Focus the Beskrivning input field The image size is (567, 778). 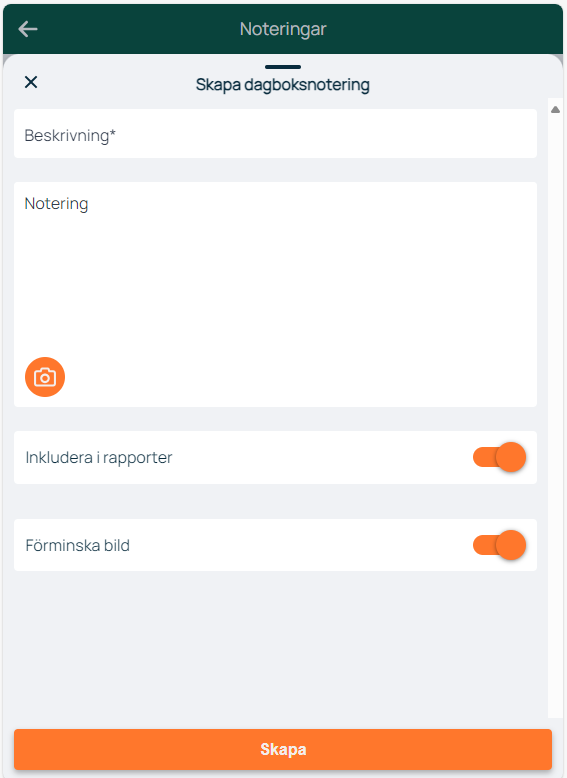tap(275, 133)
